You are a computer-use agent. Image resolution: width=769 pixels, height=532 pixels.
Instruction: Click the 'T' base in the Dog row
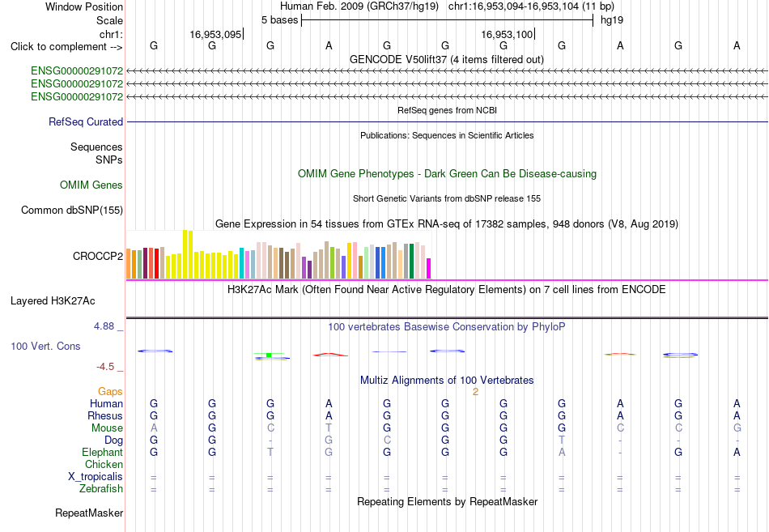[562, 440]
